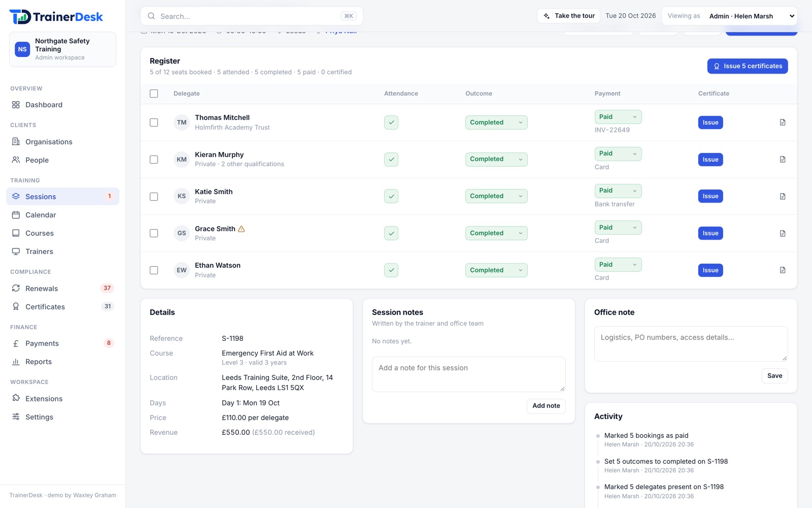812x508 pixels.
Task: Click the Reports bar chart icon
Action: [16, 362]
